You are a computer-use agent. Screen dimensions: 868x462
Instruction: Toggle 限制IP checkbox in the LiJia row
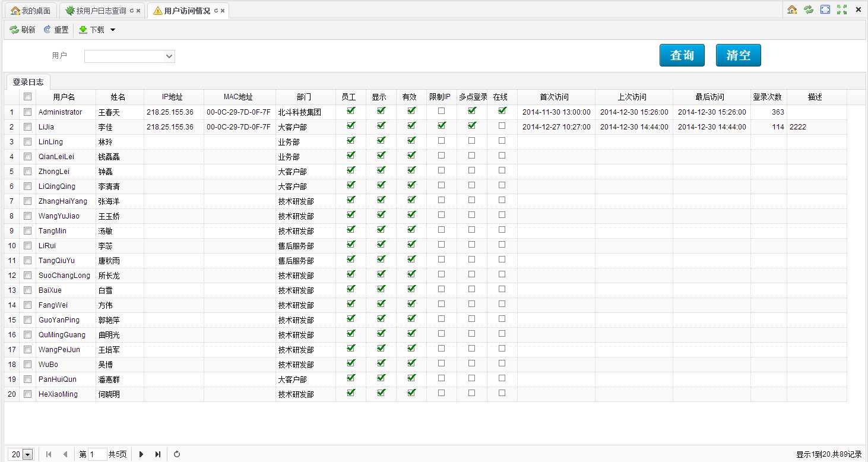coord(441,125)
